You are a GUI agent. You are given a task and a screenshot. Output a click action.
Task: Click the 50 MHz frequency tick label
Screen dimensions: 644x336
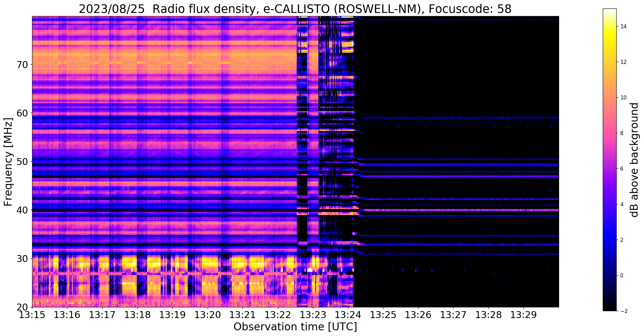point(22,162)
